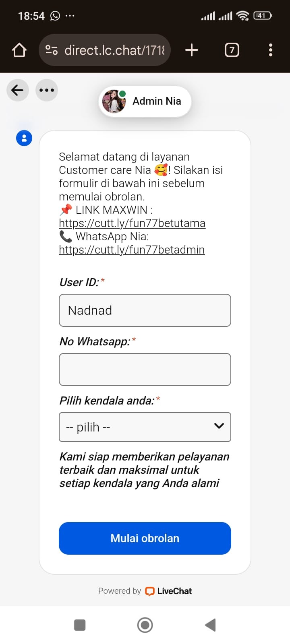The image size is (290, 644).
Task: Open the browser three-dot overflow menu
Action: pos(270,50)
